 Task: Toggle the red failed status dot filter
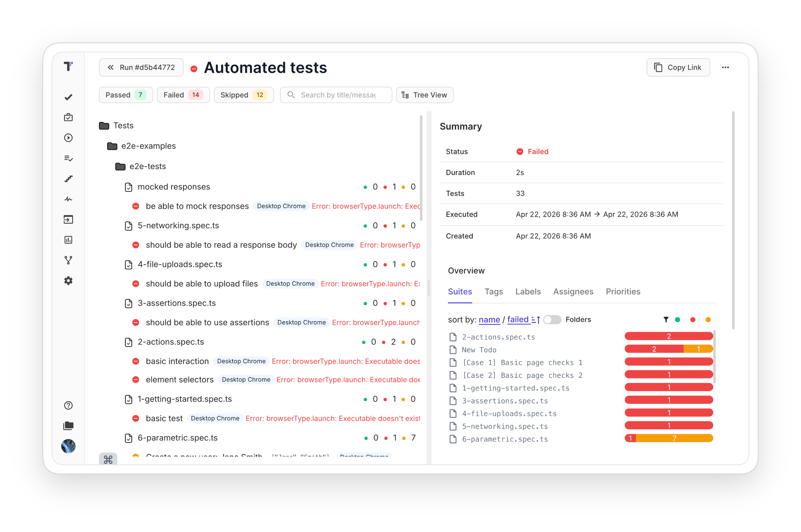click(x=692, y=319)
